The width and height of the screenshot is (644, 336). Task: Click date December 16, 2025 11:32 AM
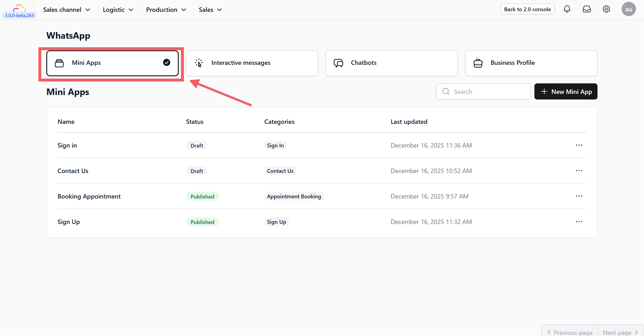point(431,222)
